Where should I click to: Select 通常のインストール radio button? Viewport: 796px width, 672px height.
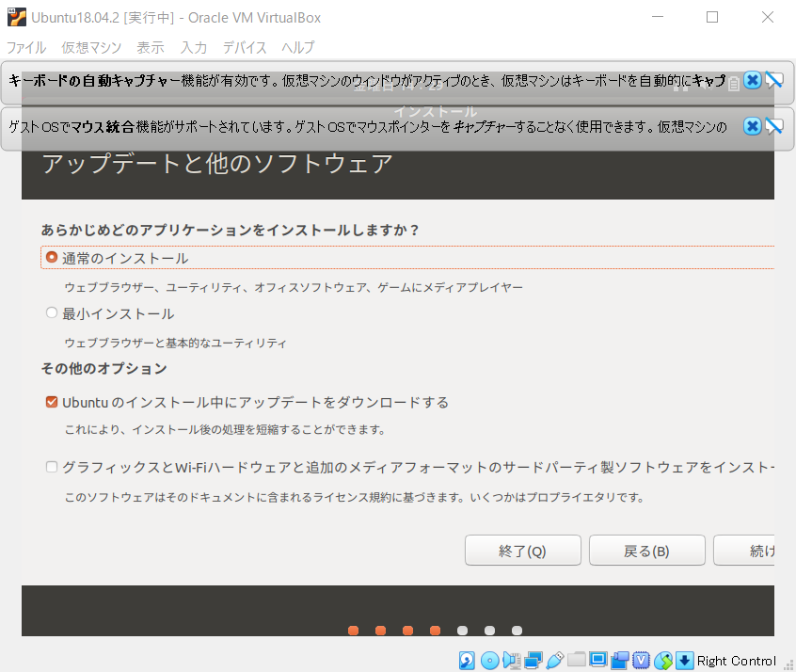pyautogui.click(x=52, y=256)
